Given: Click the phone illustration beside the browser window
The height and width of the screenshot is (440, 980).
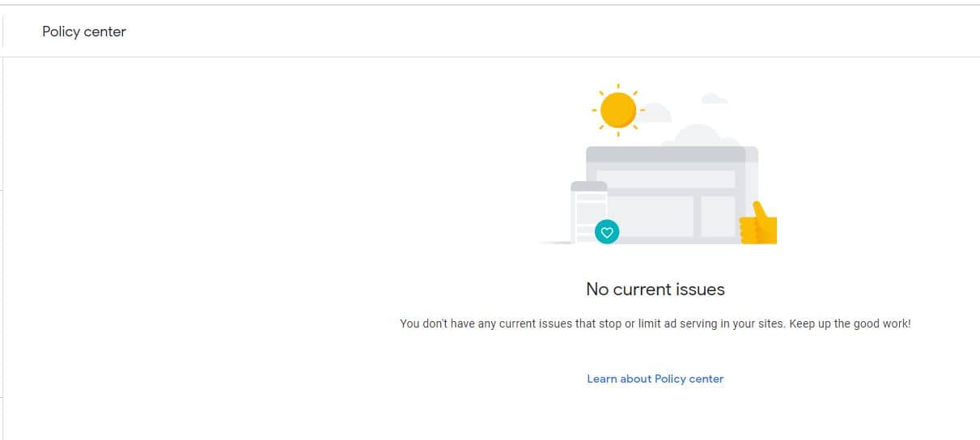Looking at the screenshot, I should (x=589, y=212).
